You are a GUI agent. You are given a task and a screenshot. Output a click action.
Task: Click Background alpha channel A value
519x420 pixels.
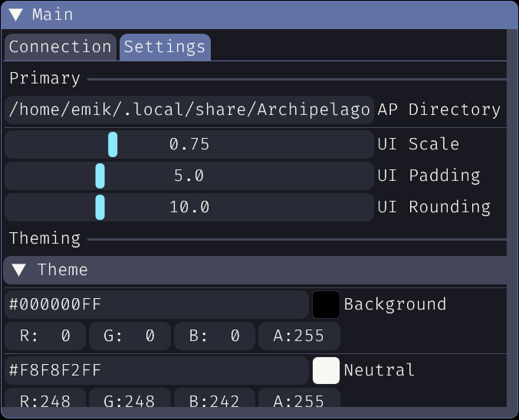point(298,336)
